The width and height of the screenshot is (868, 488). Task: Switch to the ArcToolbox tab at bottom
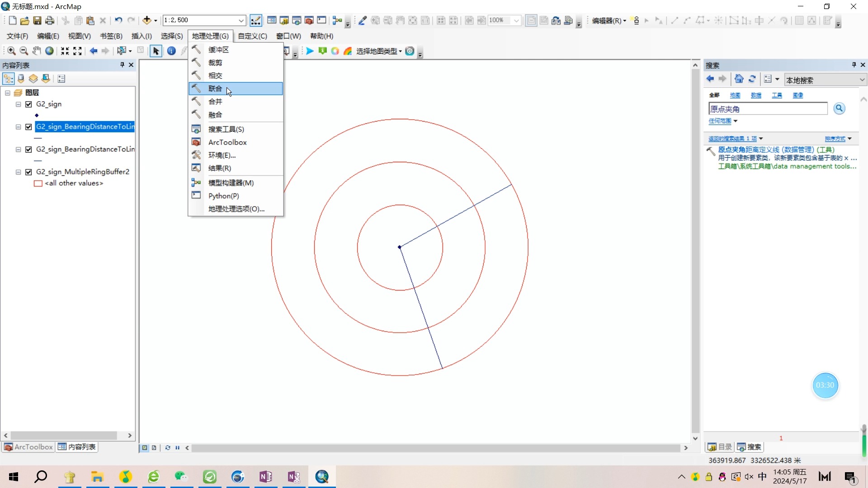pyautogui.click(x=28, y=447)
